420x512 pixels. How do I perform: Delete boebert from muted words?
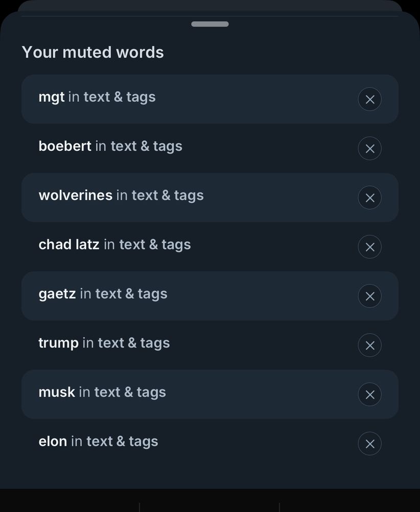pyautogui.click(x=369, y=148)
